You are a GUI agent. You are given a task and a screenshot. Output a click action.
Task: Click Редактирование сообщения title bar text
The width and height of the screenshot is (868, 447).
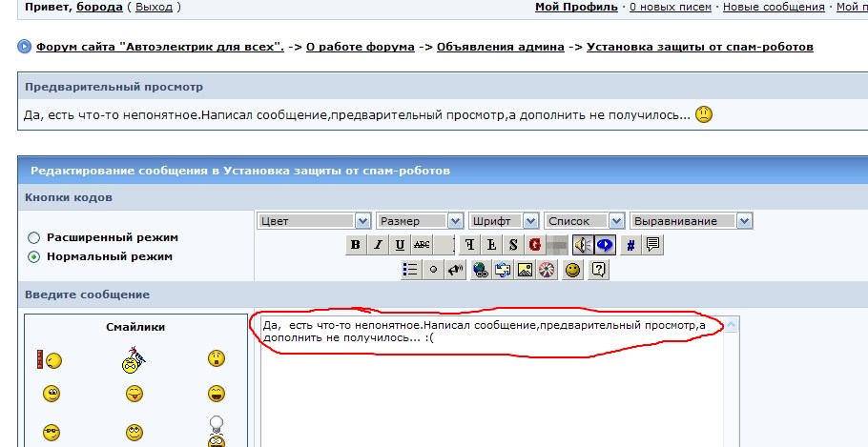(x=240, y=171)
